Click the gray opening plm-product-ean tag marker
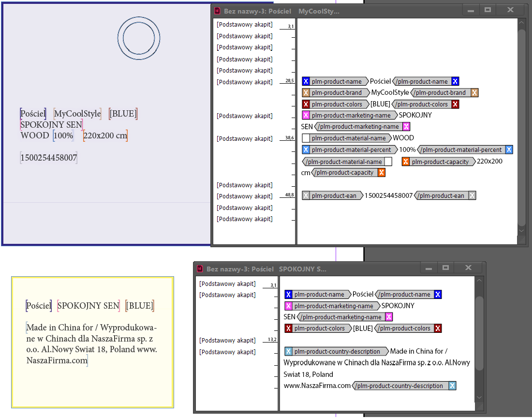 [x=333, y=195]
